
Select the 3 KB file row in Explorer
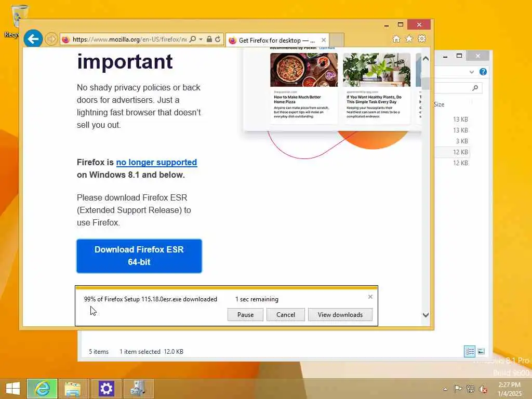coord(452,141)
